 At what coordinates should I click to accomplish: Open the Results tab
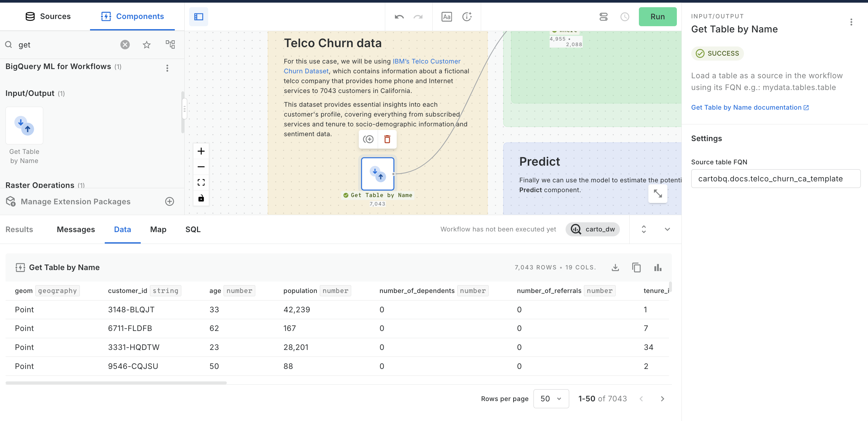(19, 229)
